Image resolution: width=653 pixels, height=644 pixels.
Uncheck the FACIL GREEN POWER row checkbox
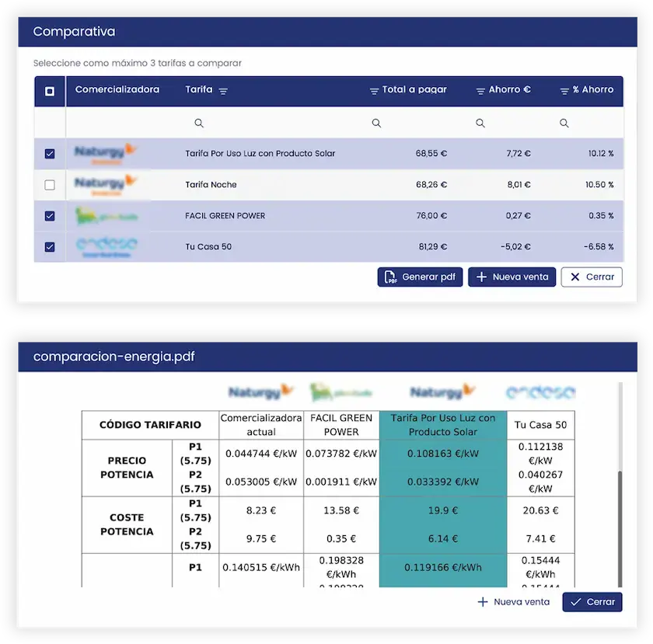[50, 216]
